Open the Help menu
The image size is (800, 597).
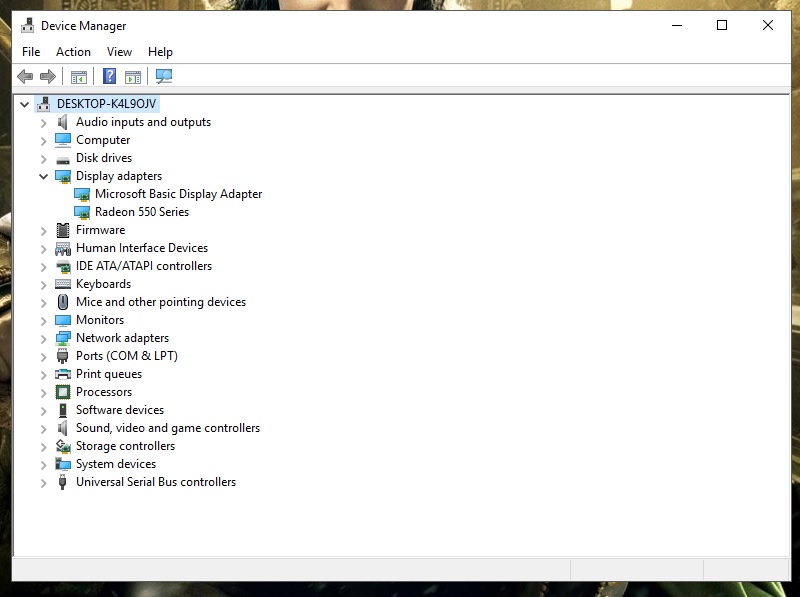pos(160,52)
